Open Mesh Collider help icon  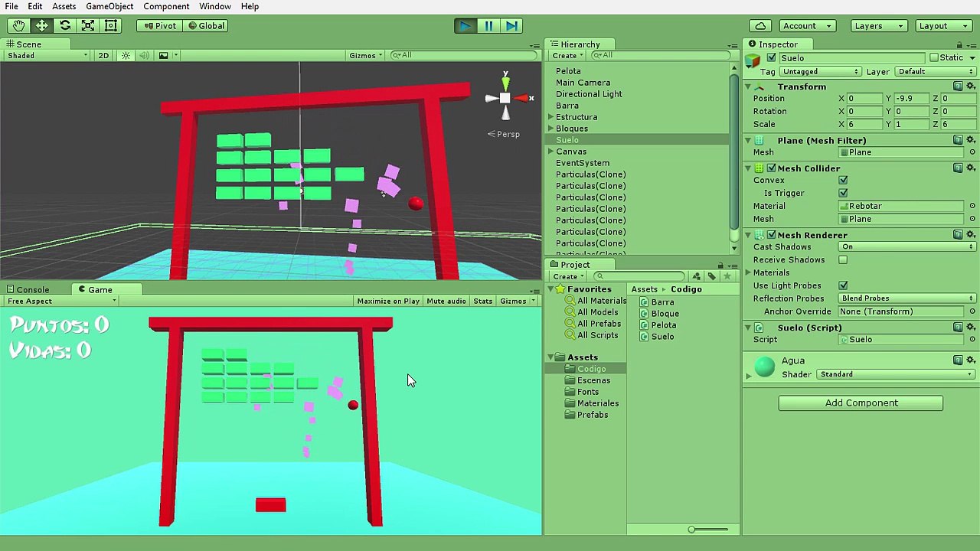point(958,168)
